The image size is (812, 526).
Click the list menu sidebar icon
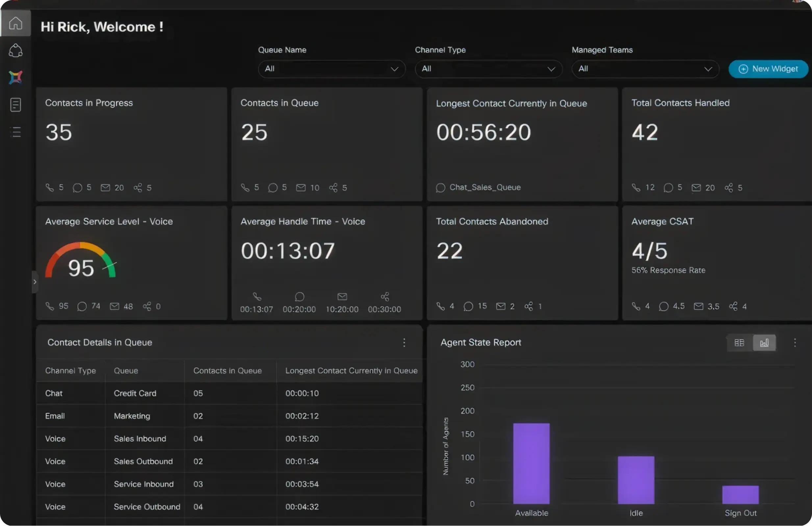16,132
